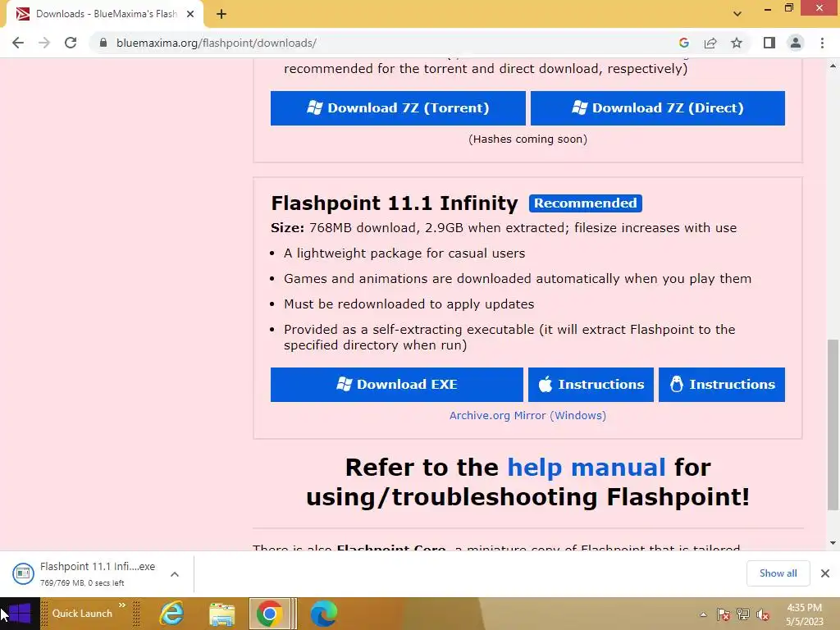Click the scrollbar down arrow
The width and height of the screenshot is (840, 630).
click(x=833, y=543)
